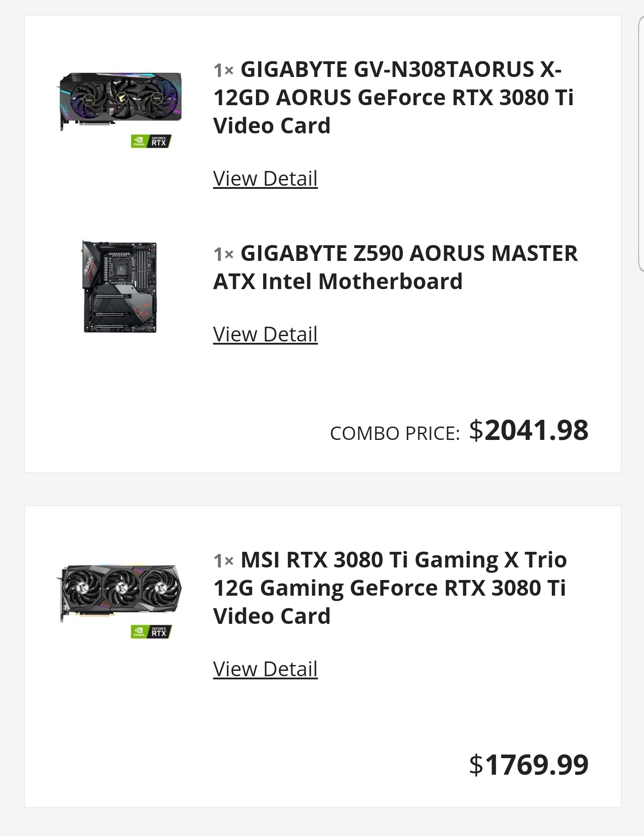This screenshot has width=644, height=836.
Task: Click the GeForce RTX badge under the MSI card
Action: click(x=151, y=632)
